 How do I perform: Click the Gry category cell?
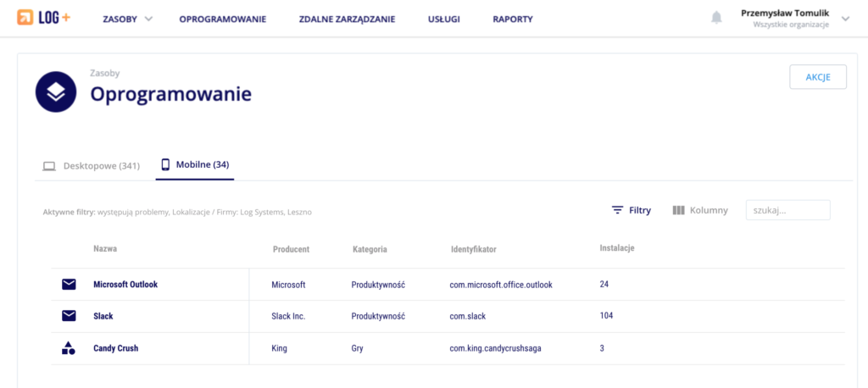pyautogui.click(x=357, y=348)
